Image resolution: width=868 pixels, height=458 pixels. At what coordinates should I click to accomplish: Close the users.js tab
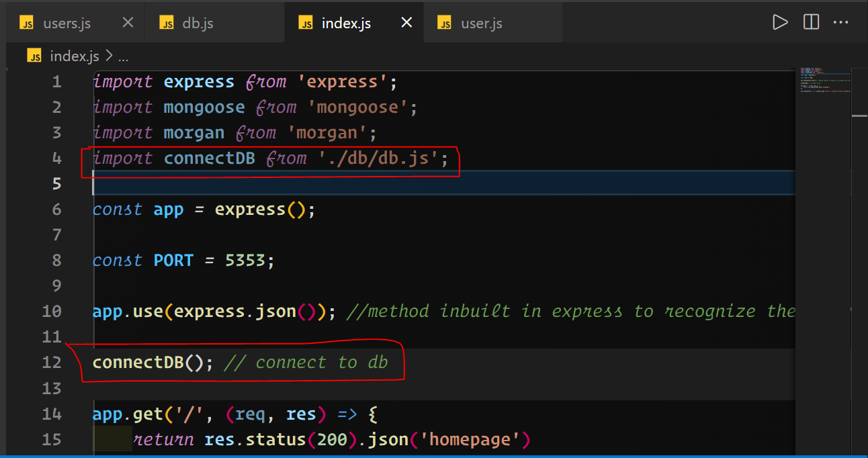(127, 22)
